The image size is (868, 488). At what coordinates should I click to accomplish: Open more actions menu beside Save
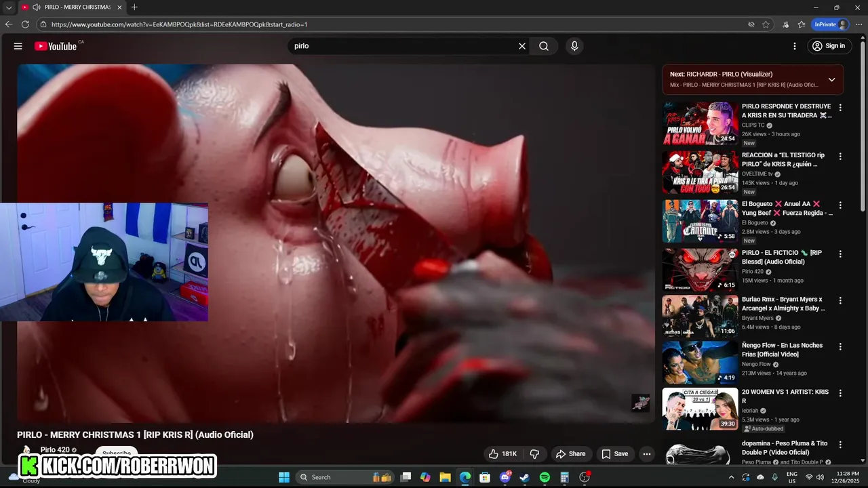[647, 454]
